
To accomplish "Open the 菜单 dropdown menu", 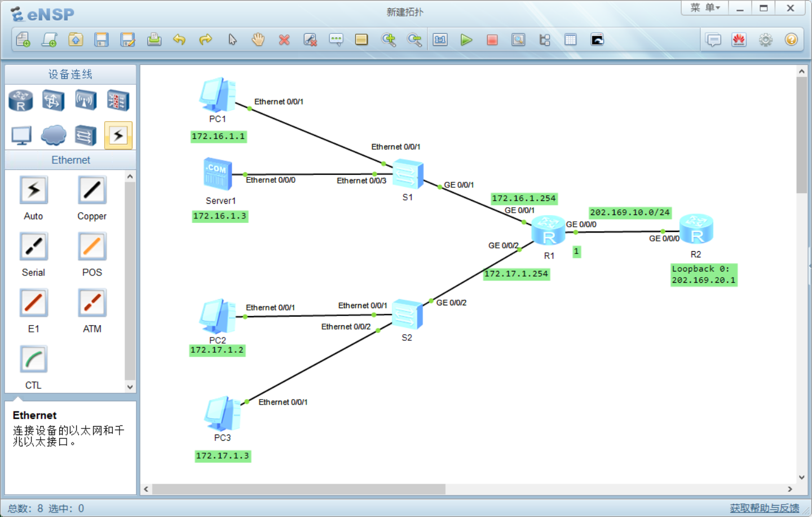I will tap(705, 8).
